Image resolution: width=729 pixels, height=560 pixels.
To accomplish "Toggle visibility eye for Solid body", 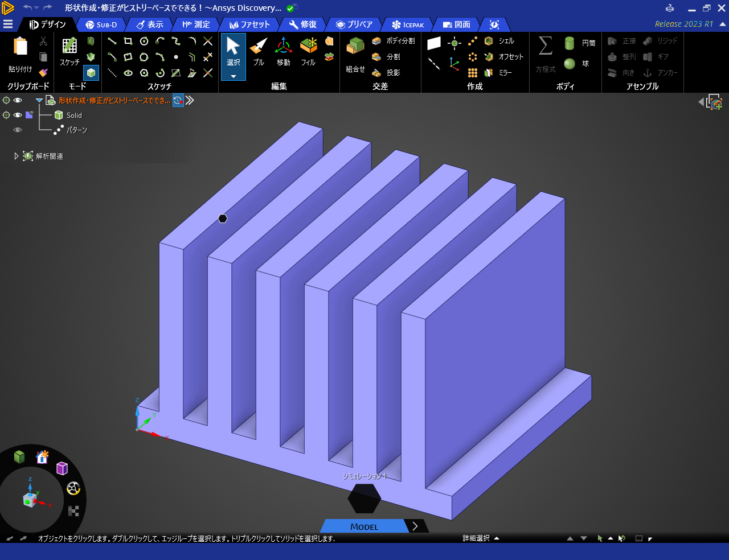I will 18,115.
